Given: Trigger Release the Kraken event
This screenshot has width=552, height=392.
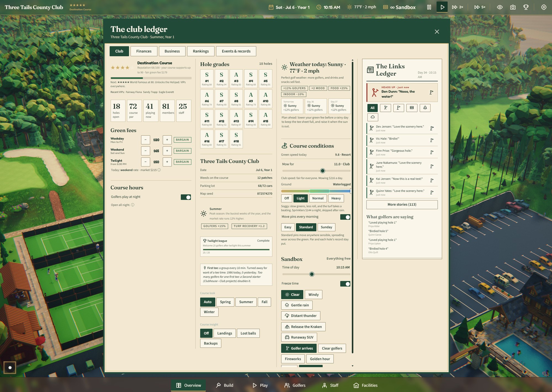Looking at the screenshot, I should point(303,327).
